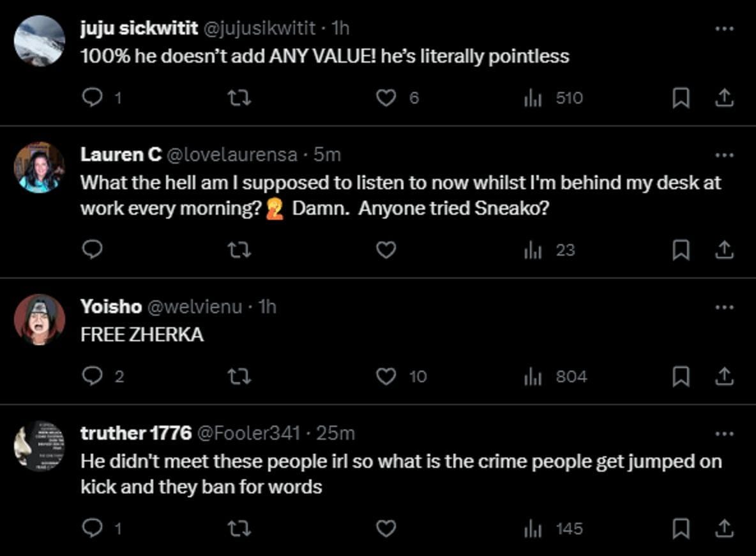Bookmark Lauren C's tweet
756x556 pixels.
click(x=681, y=250)
